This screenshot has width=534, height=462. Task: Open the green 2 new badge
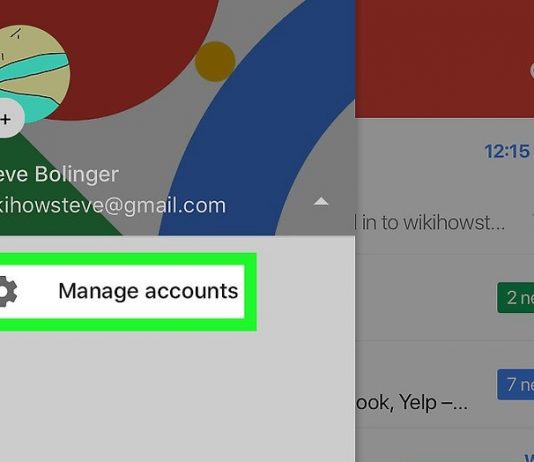(x=515, y=298)
